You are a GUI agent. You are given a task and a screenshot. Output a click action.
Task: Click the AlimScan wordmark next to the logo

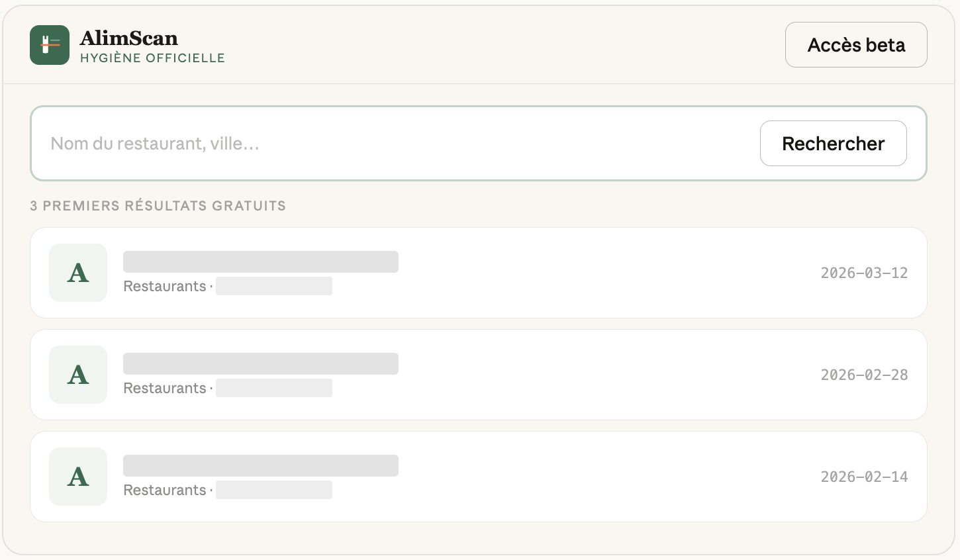(128, 38)
